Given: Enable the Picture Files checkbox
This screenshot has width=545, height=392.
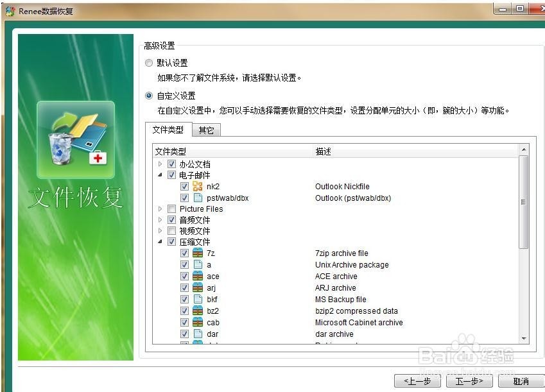Looking at the screenshot, I should [x=171, y=209].
